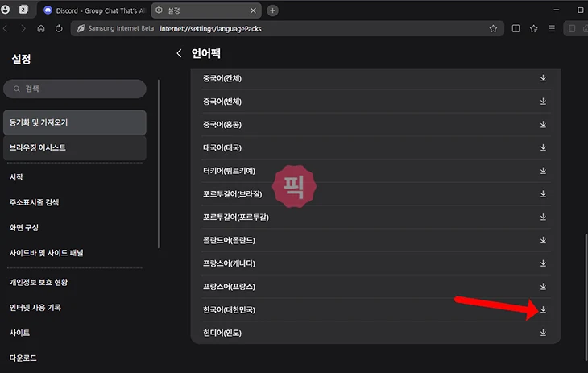Open the 시작 settings section
The height and width of the screenshot is (373, 588).
[75, 177]
